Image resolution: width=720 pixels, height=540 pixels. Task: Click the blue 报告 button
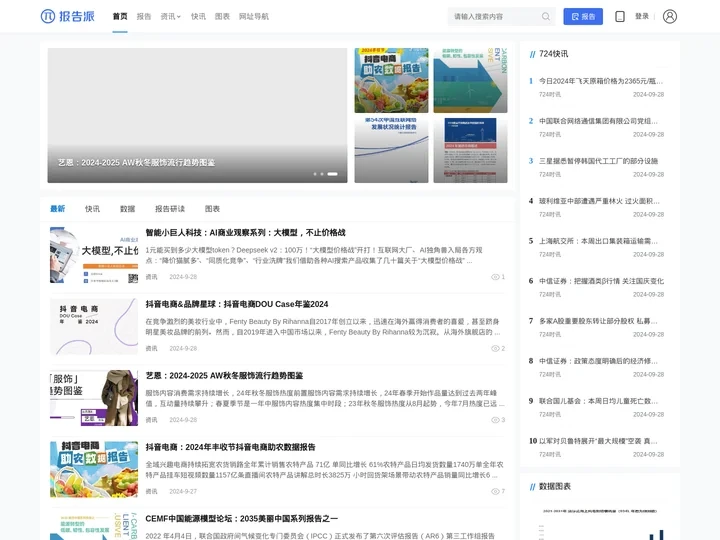click(x=583, y=17)
